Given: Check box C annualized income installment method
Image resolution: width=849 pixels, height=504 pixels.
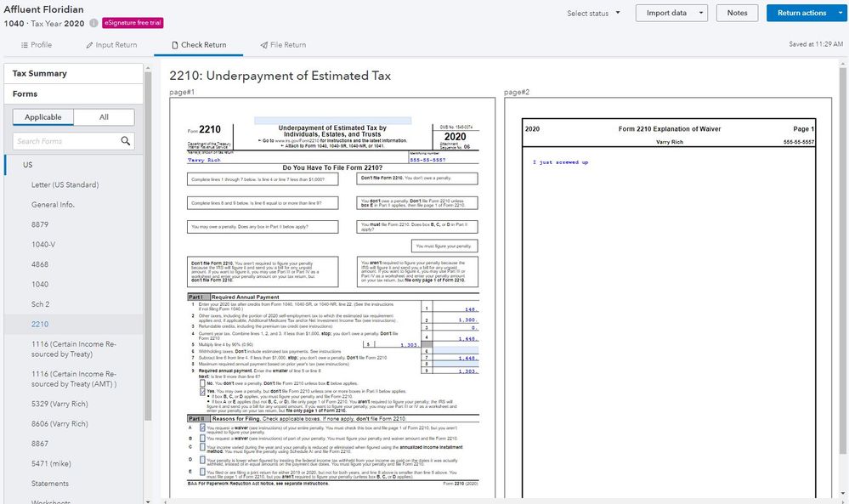Looking at the screenshot, I should (202, 448).
